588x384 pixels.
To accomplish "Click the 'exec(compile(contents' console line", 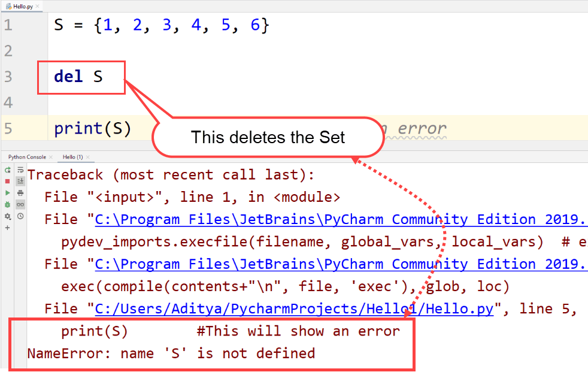I will coord(286,286).
